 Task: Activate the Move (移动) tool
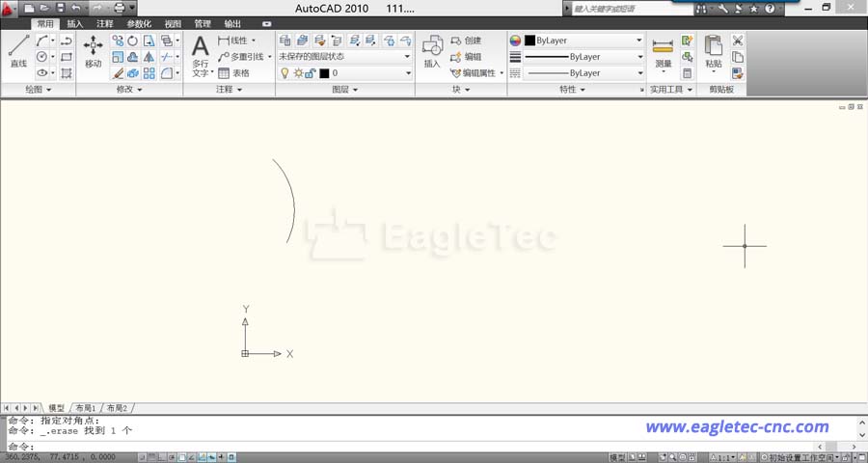coord(93,51)
